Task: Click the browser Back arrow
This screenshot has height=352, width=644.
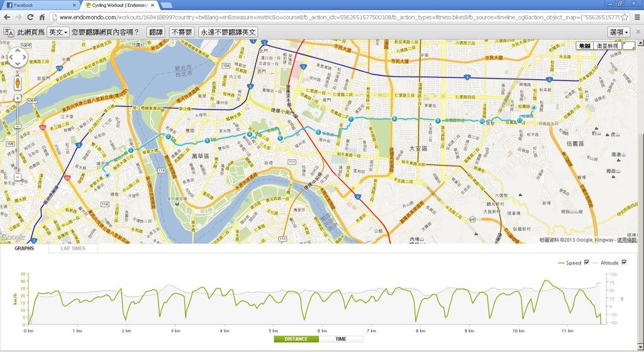Action: click(x=6, y=17)
